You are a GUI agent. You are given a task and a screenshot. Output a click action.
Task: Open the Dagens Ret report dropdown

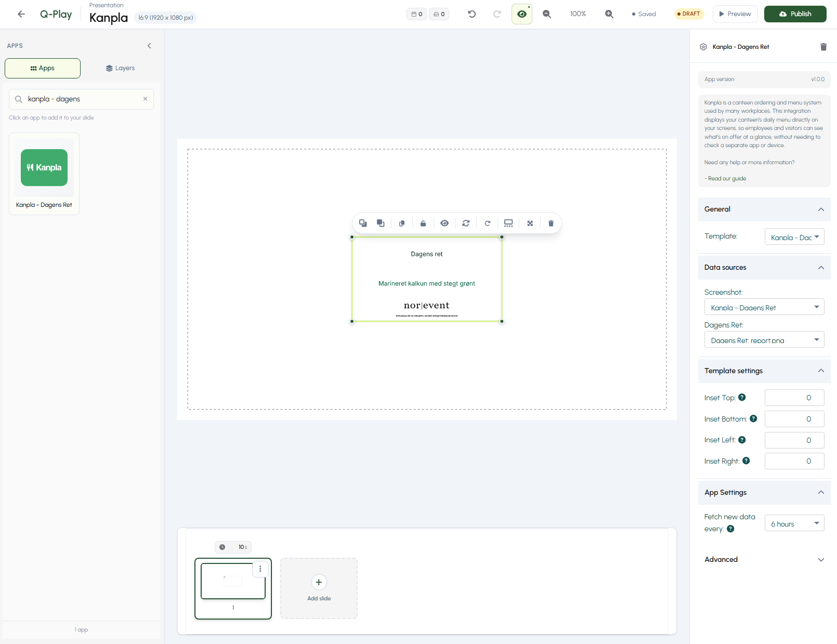(764, 339)
